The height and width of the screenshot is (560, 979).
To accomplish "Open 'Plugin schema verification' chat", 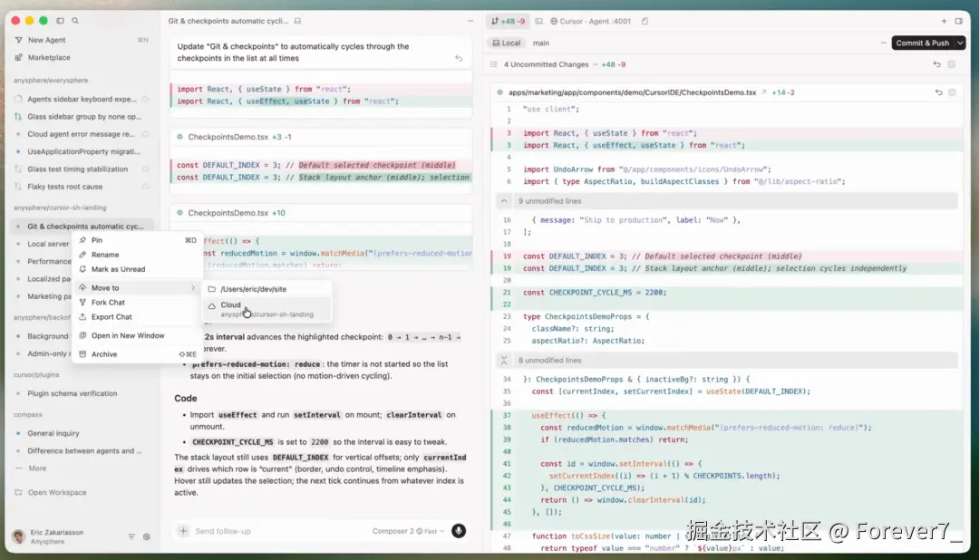I will coord(72,393).
